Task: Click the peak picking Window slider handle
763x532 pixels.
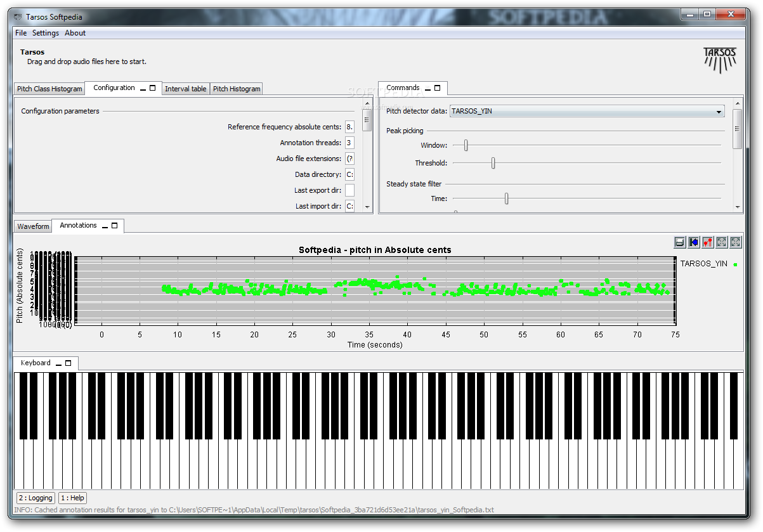Action: (x=466, y=145)
